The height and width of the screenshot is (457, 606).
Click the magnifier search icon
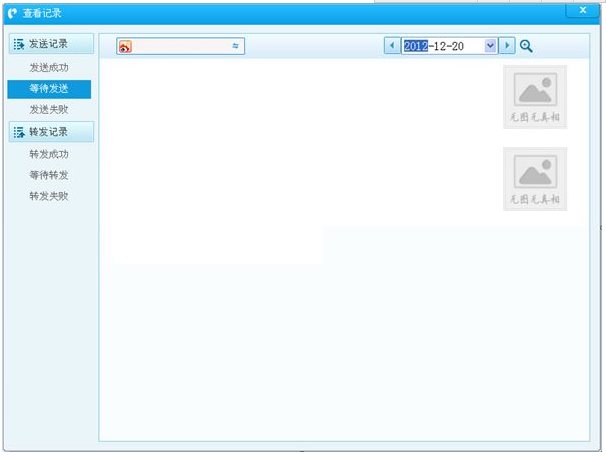click(526, 46)
